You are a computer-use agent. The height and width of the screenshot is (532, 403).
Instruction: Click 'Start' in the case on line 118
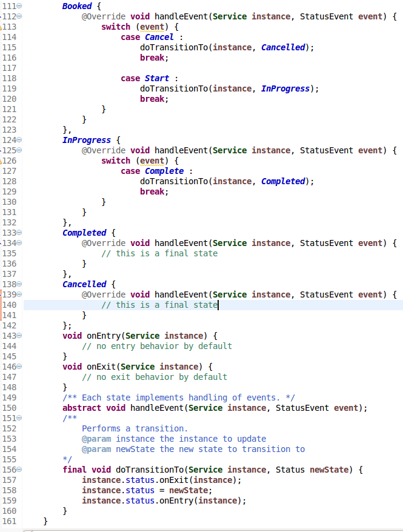click(x=157, y=78)
